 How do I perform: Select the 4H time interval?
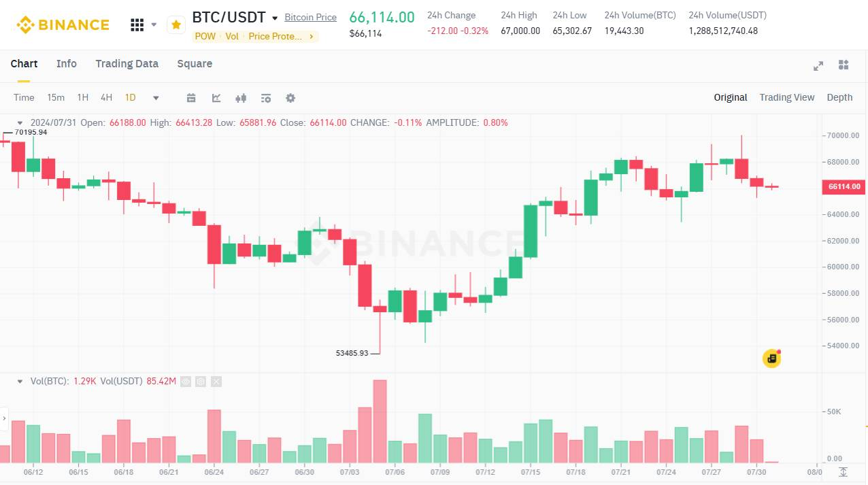click(x=106, y=97)
